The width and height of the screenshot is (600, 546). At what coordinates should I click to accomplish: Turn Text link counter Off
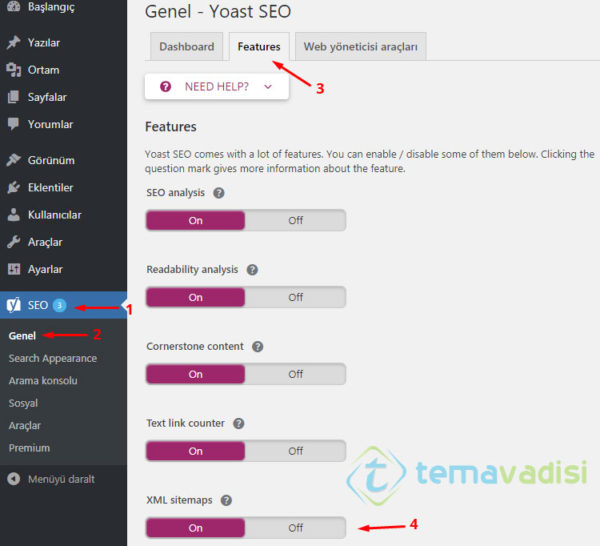tap(295, 450)
